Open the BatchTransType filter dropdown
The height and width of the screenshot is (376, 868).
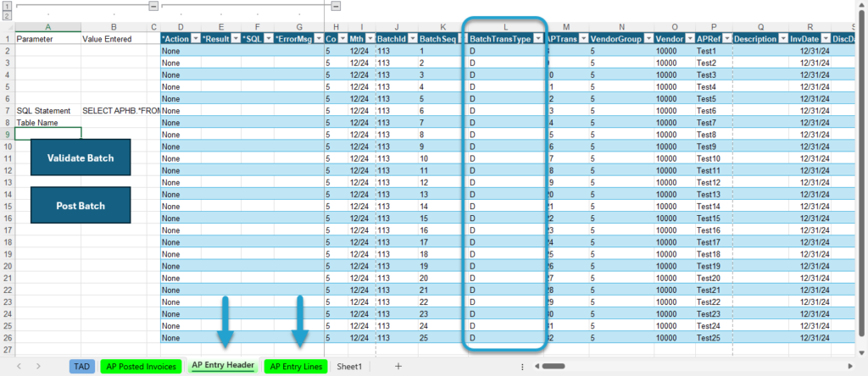[x=537, y=39]
